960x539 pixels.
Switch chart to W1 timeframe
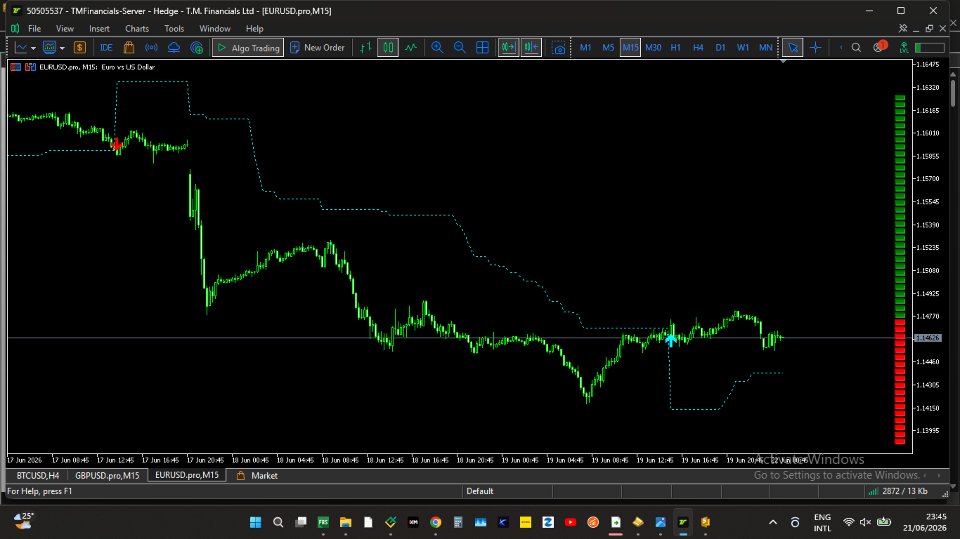tap(743, 47)
